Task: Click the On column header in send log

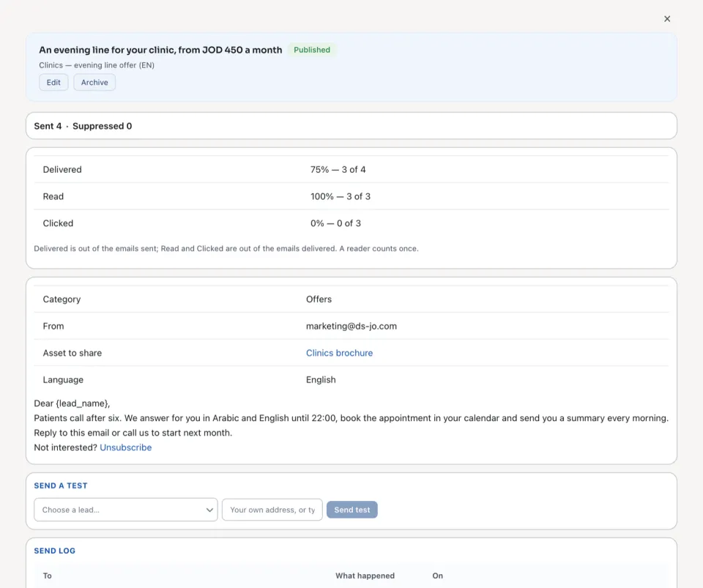Action: pyautogui.click(x=438, y=576)
